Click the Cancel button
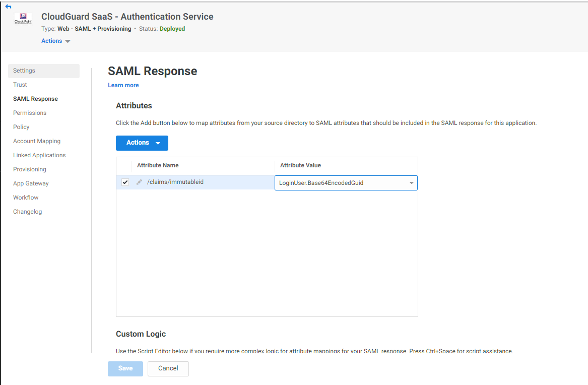This screenshot has width=588, height=385. pos(168,368)
